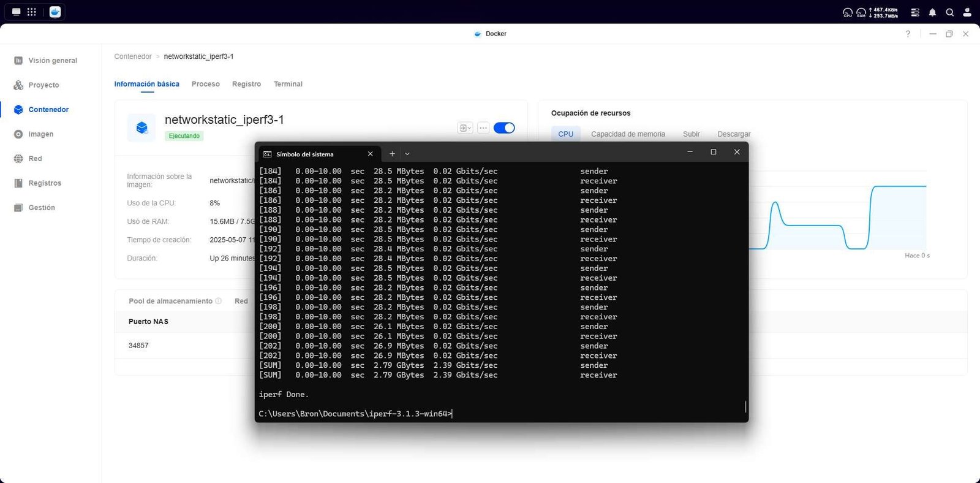Select Pool de almacenamiento tab
This screenshot has width=980, height=483.
coord(170,301)
